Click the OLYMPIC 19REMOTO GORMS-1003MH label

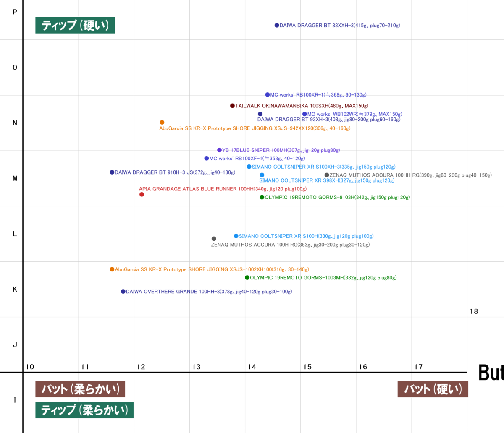(323, 278)
